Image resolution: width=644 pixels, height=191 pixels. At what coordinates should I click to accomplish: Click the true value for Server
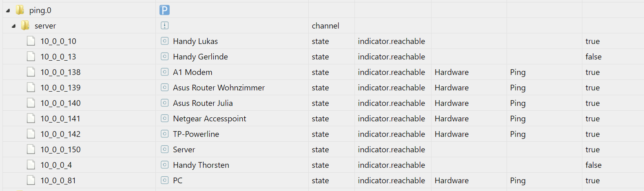pyautogui.click(x=592, y=149)
